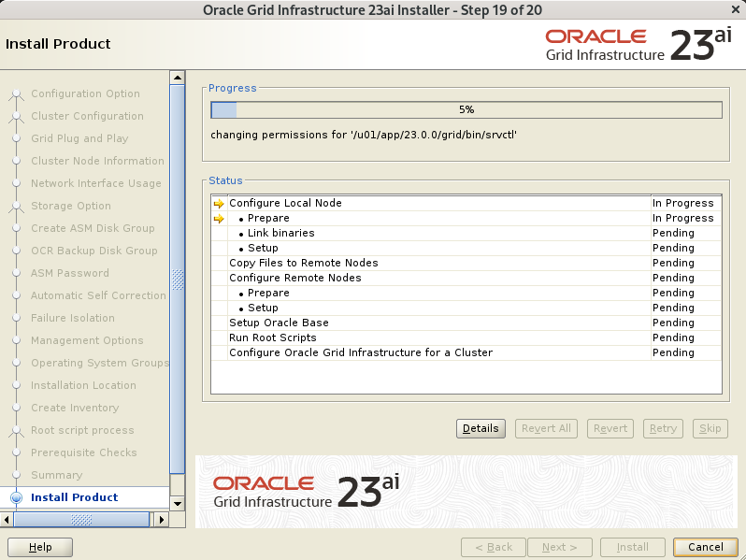Select the Automatic Self Correction step
Screen dimensions: 746x560
point(98,295)
